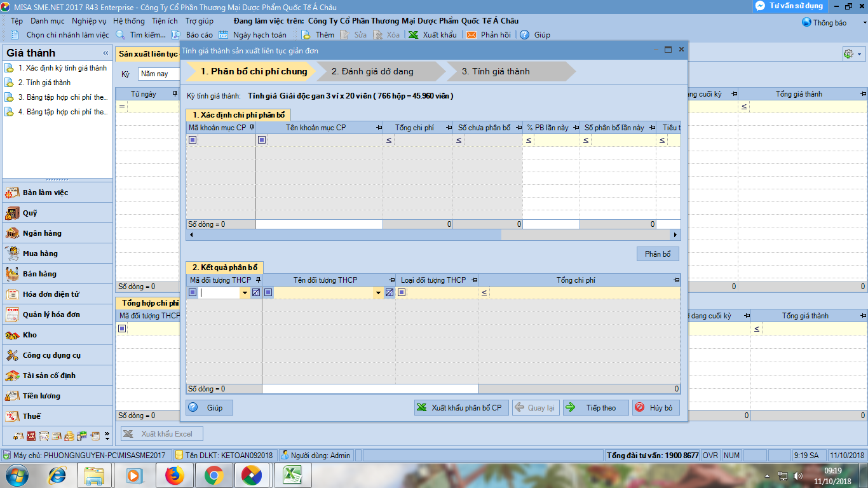Toggle Tên khoản mục CP filter condition
This screenshot has height=488, width=868.
pos(262,140)
